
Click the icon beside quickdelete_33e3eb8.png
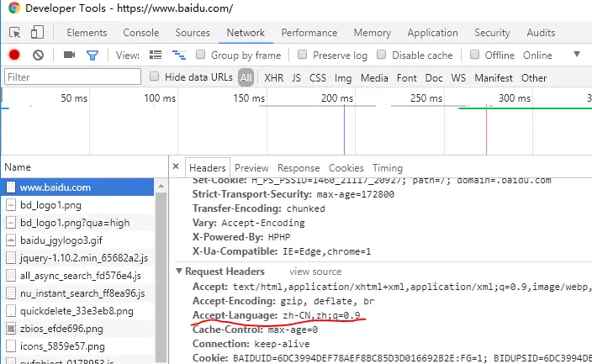[x=11, y=311]
